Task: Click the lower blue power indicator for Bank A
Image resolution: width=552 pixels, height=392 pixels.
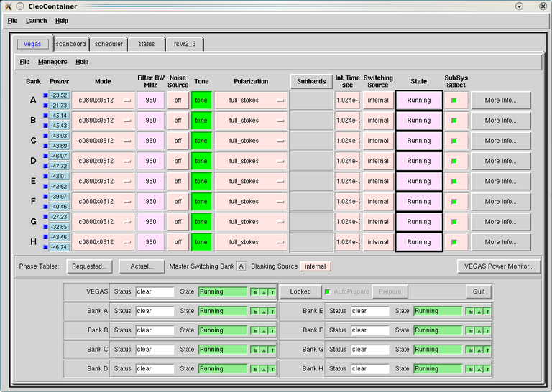Action: click(x=45, y=105)
